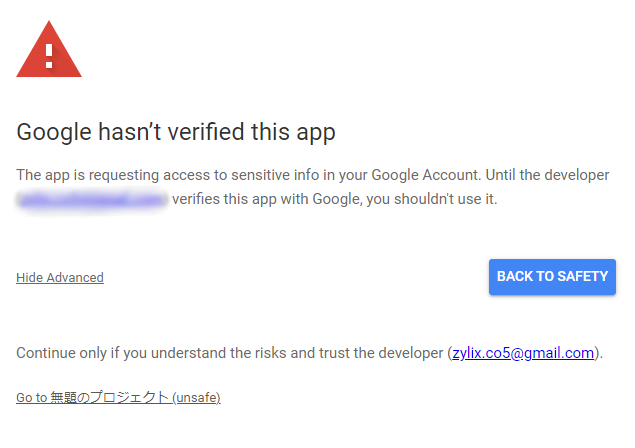Go to 無題のプロジェクト (unsafe)
635x448 pixels.
click(118, 397)
